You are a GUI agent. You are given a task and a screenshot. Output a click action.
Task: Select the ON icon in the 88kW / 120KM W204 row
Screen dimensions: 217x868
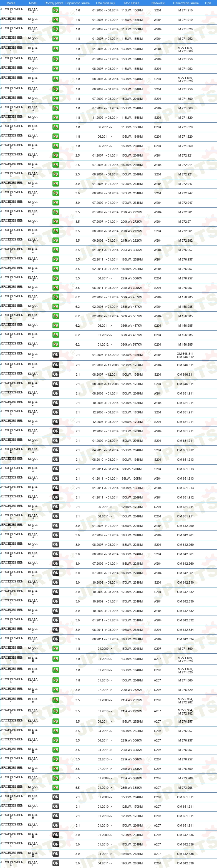[x=55, y=478]
